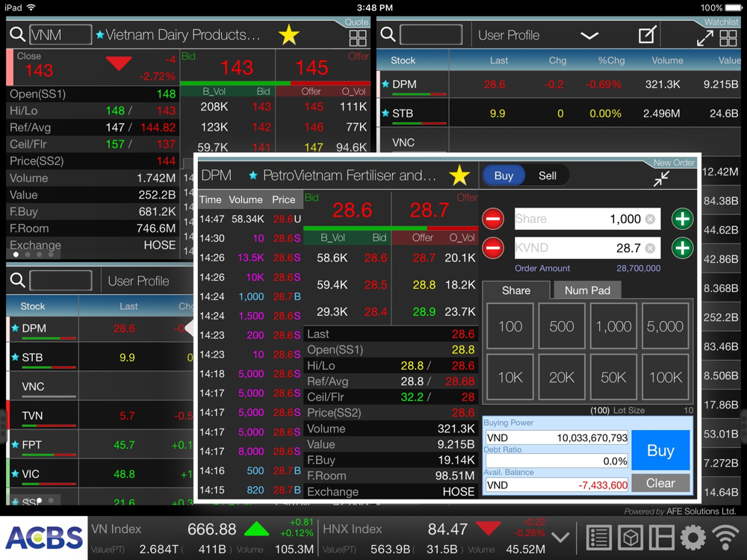Open the cube icon in bottom bar

click(630, 538)
